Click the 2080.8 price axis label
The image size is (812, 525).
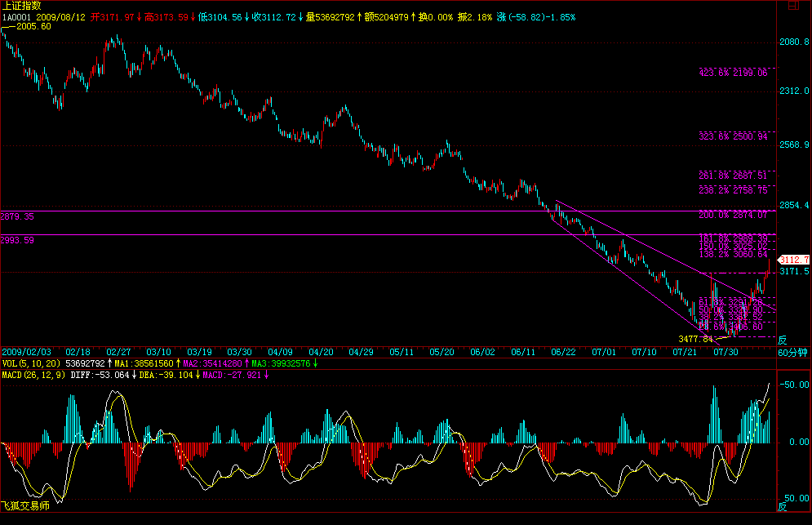794,42
